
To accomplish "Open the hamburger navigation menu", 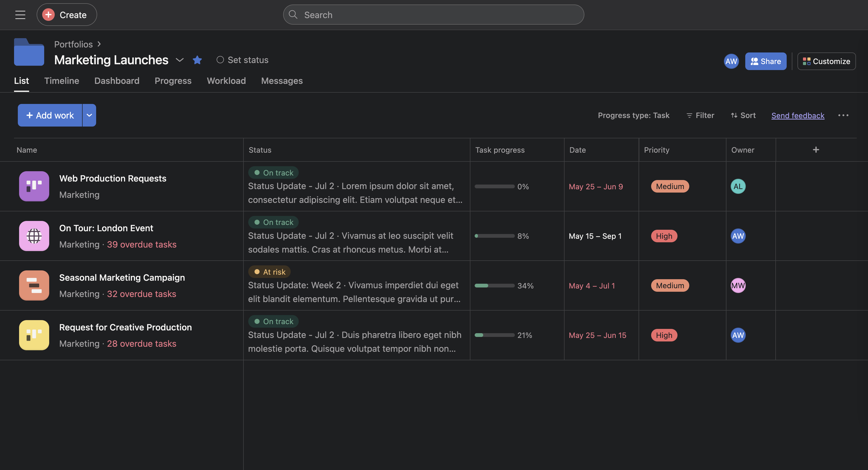I will click(20, 15).
